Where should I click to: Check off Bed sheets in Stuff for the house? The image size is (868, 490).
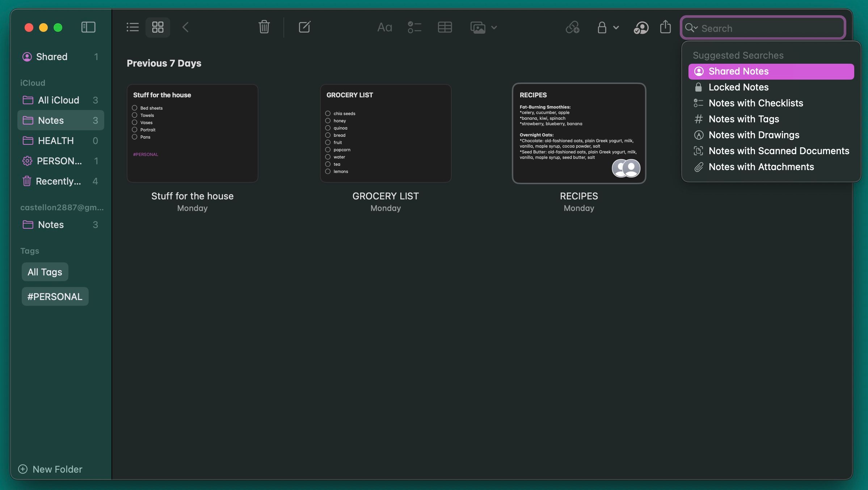click(134, 107)
